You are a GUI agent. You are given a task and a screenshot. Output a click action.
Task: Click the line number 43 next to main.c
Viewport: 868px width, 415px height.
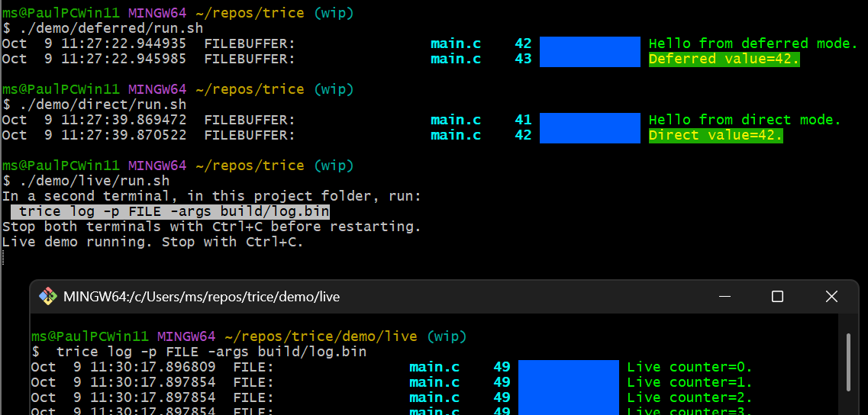523,59
